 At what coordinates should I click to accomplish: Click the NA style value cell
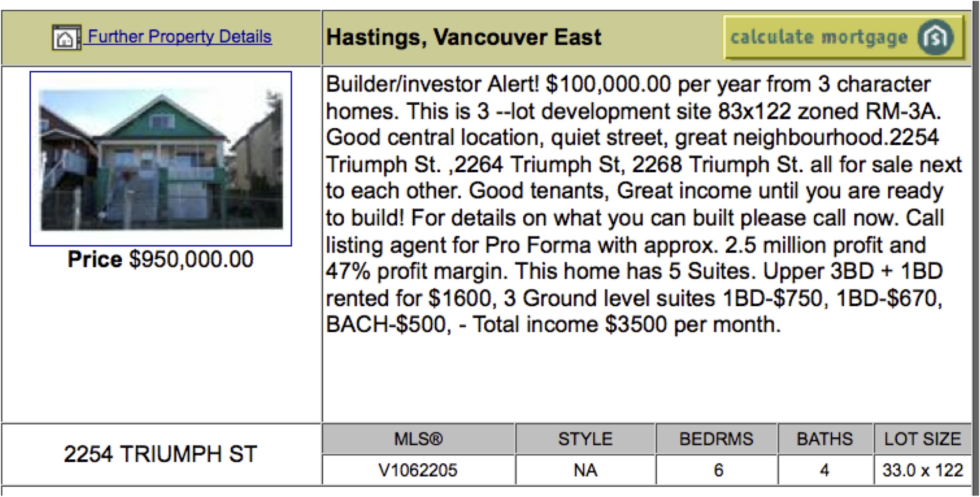tap(585, 470)
